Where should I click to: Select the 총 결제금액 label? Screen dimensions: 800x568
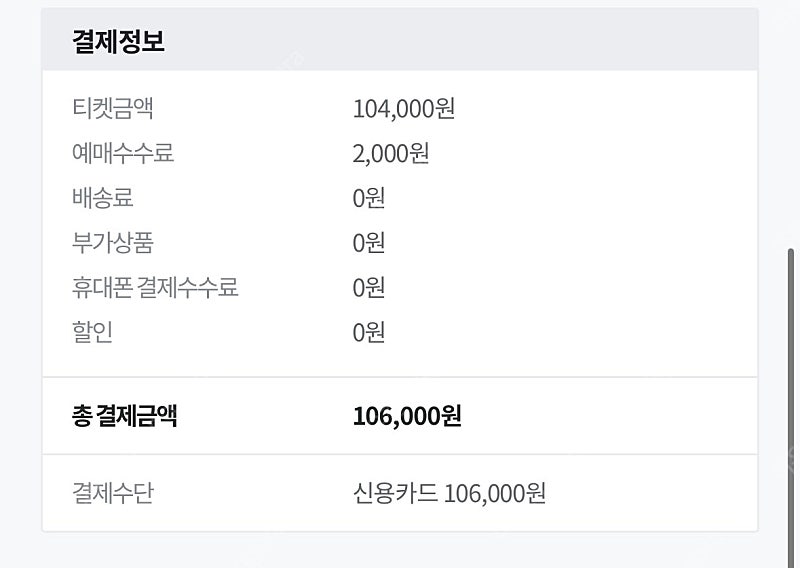(x=124, y=416)
